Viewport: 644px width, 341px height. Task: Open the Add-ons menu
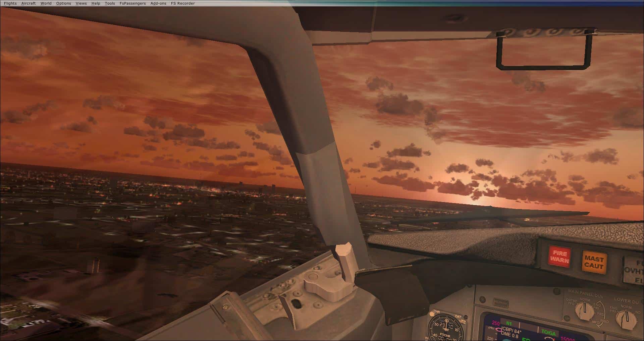158,3
